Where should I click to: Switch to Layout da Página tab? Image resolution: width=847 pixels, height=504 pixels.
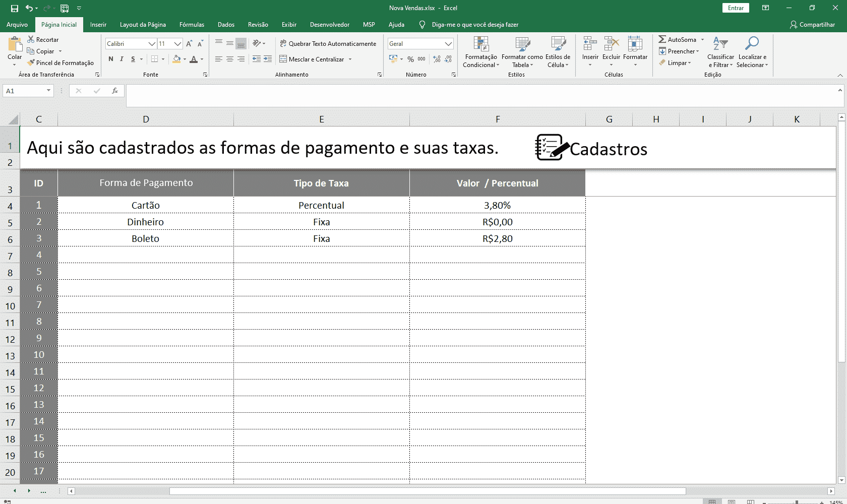click(143, 24)
